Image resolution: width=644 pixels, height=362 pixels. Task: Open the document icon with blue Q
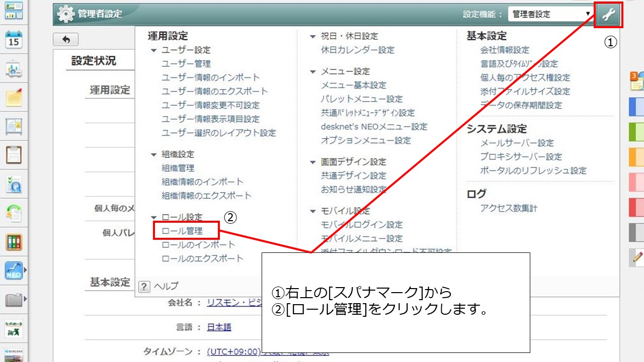coord(14,185)
